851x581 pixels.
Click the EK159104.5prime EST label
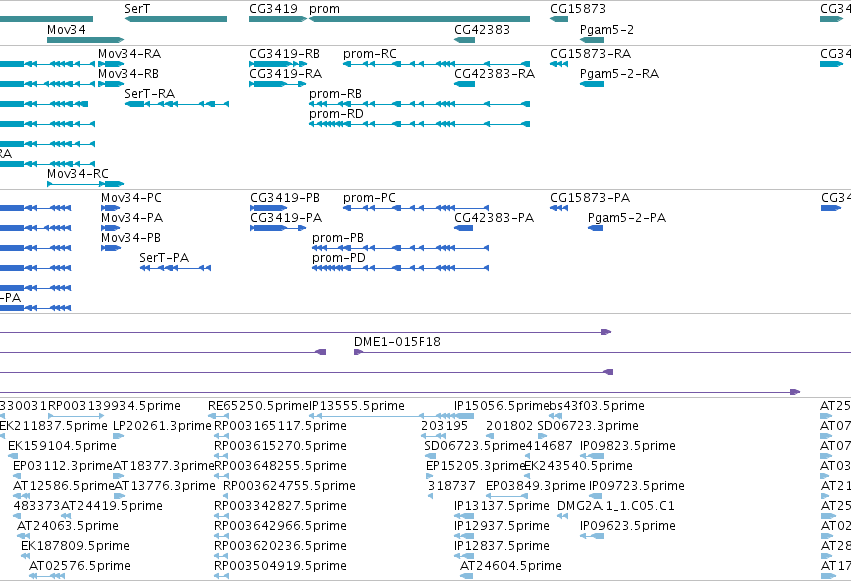62,446
